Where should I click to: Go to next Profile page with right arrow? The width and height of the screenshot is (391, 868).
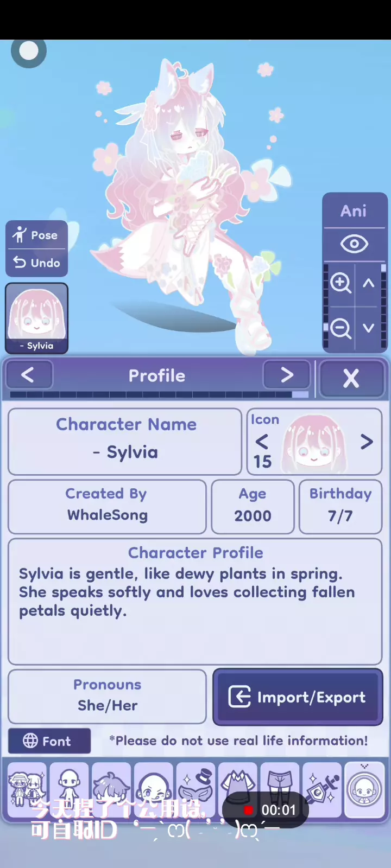[x=287, y=374]
